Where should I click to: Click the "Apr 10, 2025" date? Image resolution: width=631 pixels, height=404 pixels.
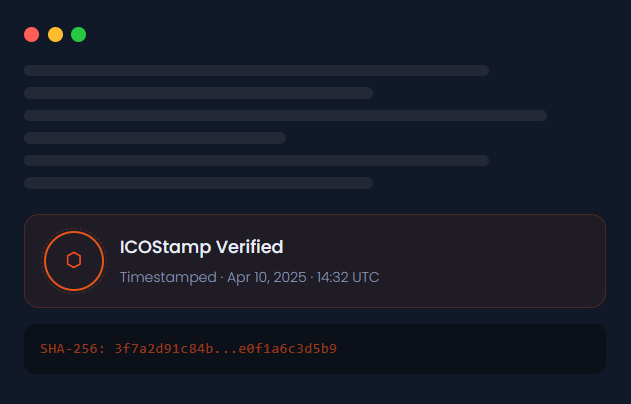click(x=265, y=277)
